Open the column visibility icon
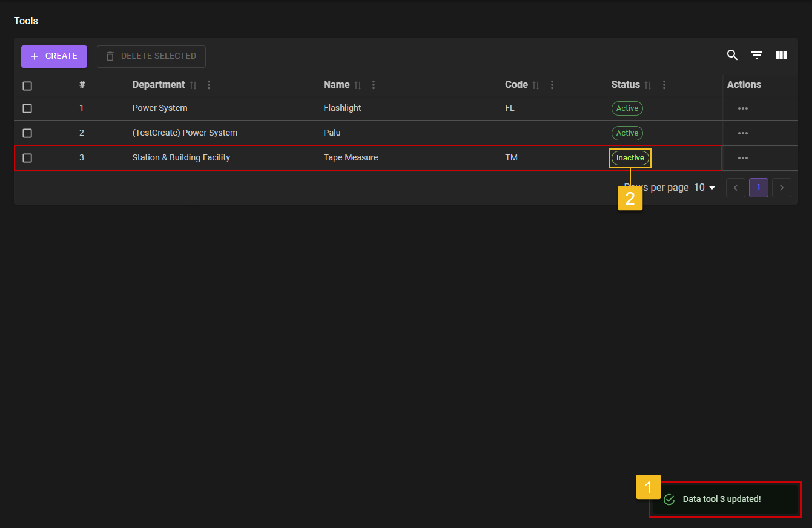 [781, 55]
